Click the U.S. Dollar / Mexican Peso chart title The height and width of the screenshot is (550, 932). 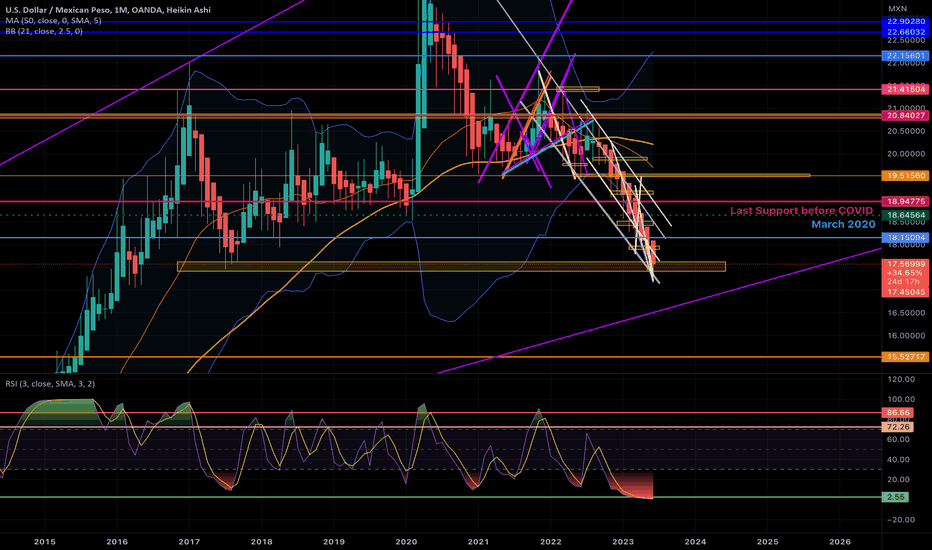point(108,10)
